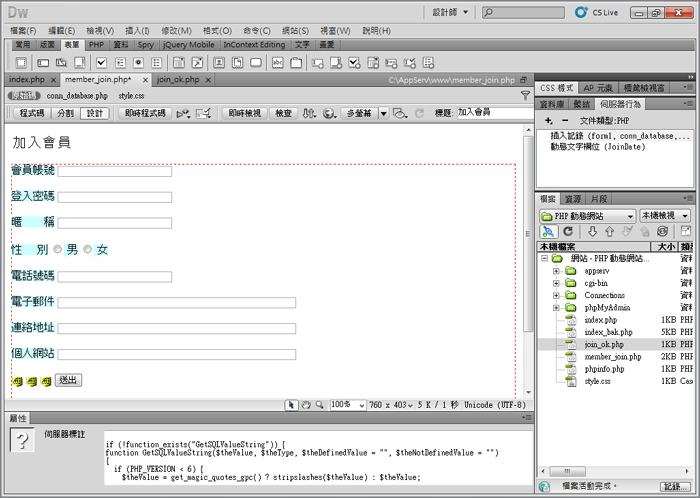Open the PHP 動態網站 site dropdown
Viewport: 700px width, 498px height.
[588, 216]
